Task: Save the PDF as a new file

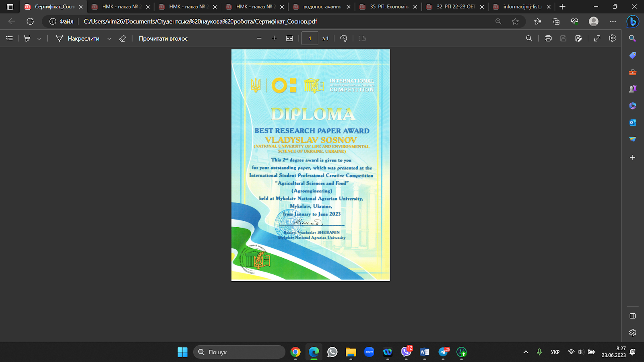Action: tap(578, 38)
